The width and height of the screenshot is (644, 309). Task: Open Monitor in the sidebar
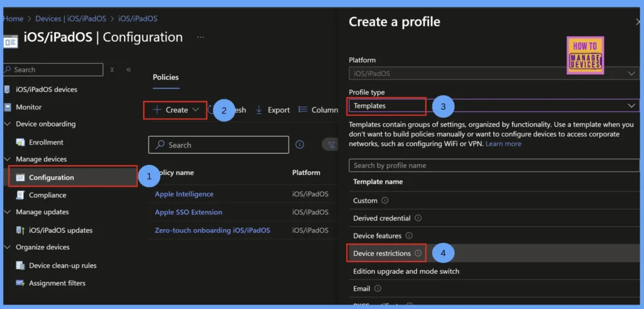28,107
